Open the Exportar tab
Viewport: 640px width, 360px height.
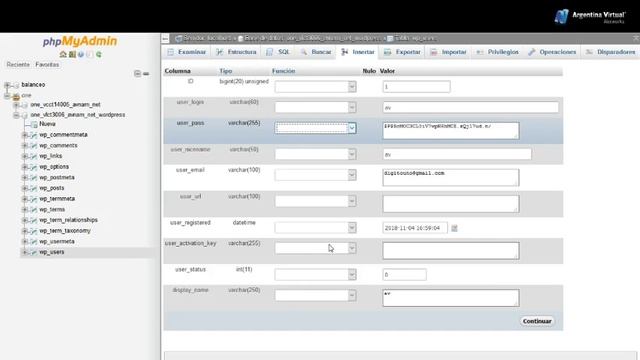402,52
